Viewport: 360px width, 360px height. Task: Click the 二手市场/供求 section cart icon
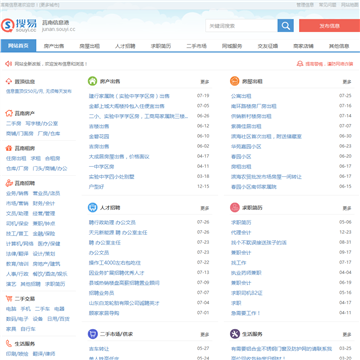click(92, 334)
